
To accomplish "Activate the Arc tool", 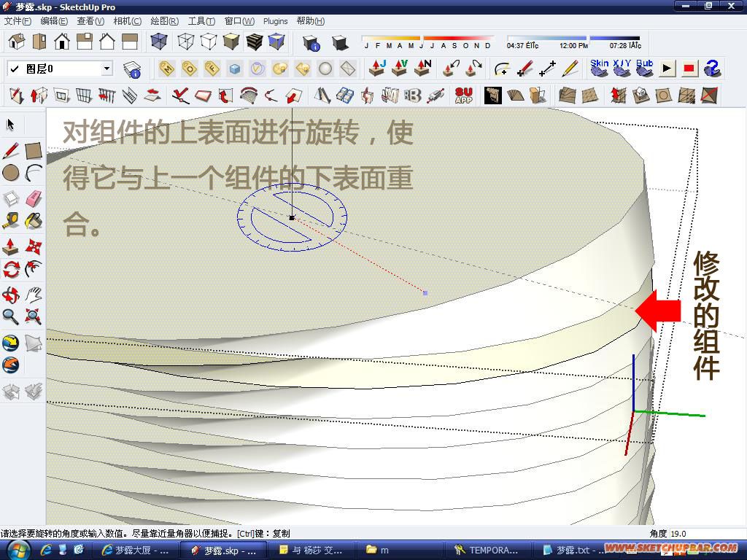I will [x=34, y=173].
